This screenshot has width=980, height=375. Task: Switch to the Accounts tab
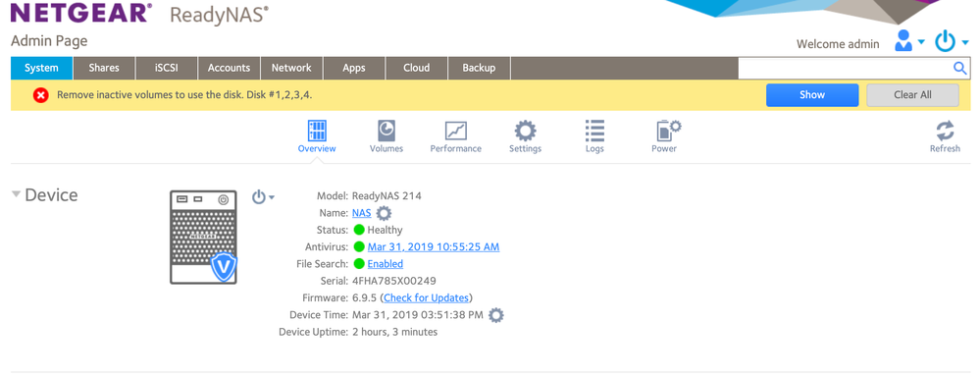coord(229,68)
